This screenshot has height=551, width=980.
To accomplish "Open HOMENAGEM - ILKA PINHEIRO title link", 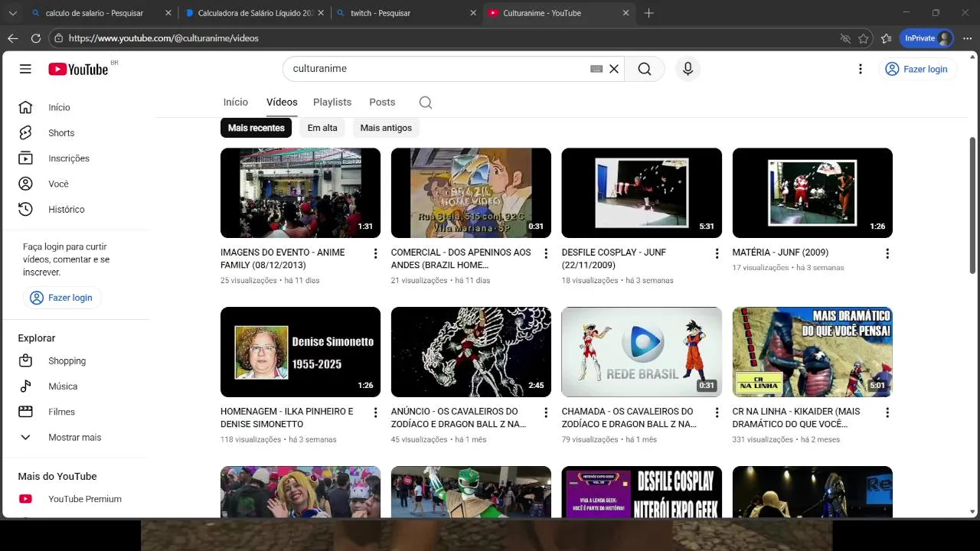I will [287, 418].
